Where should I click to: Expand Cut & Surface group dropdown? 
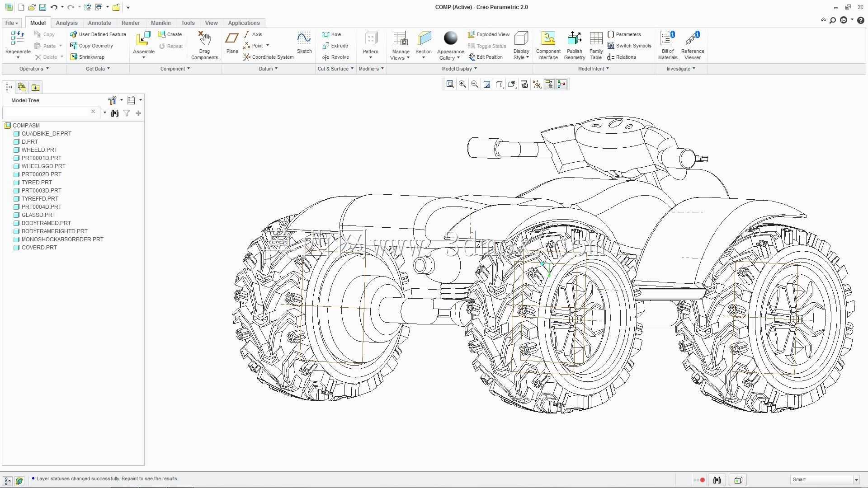(x=335, y=69)
